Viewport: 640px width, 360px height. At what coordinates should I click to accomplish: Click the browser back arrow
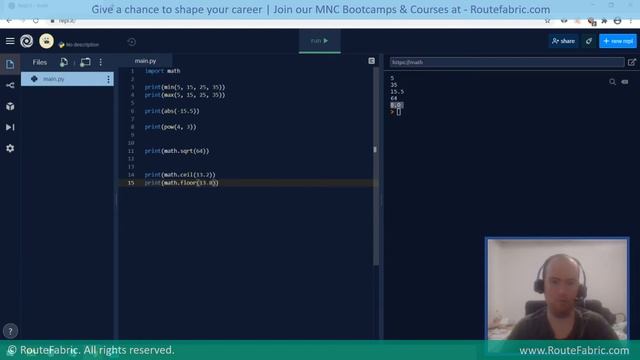point(9,21)
